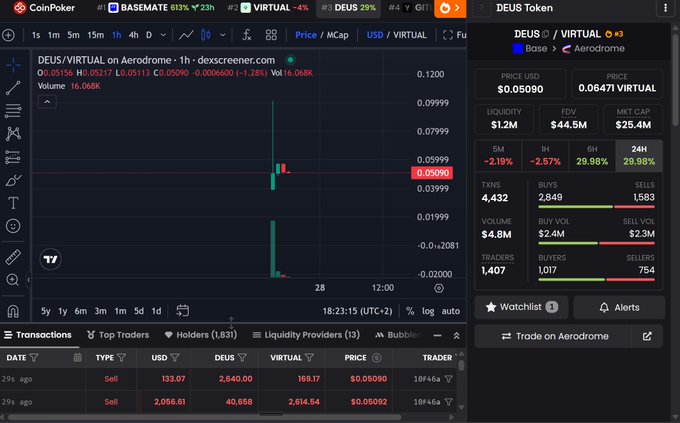The height and width of the screenshot is (423, 680).
Task: Switch chart display to MCap
Action: (337, 35)
